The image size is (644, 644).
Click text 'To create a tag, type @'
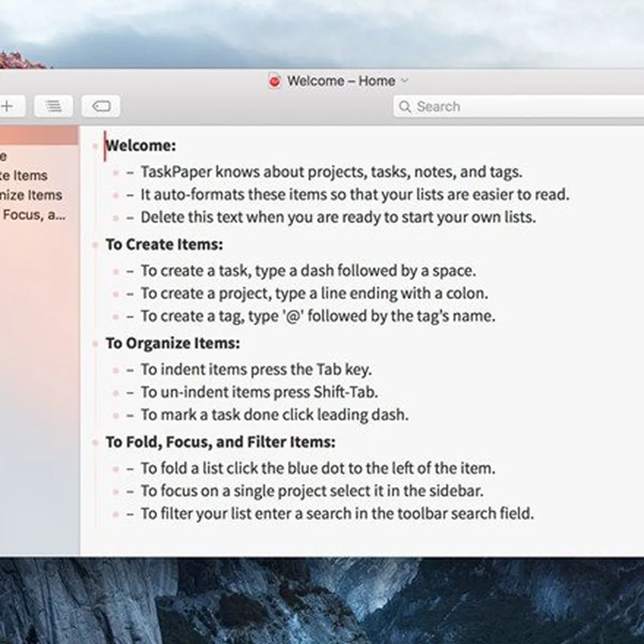click(x=318, y=316)
